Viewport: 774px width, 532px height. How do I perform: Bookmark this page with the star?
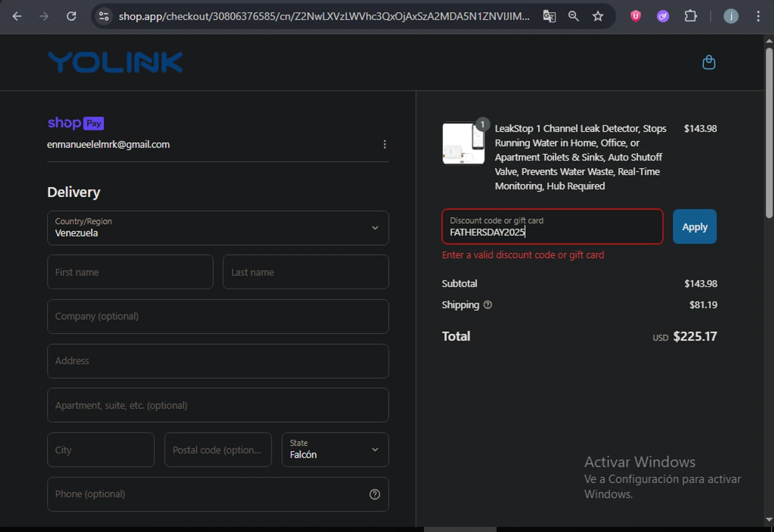click(598, 17)
